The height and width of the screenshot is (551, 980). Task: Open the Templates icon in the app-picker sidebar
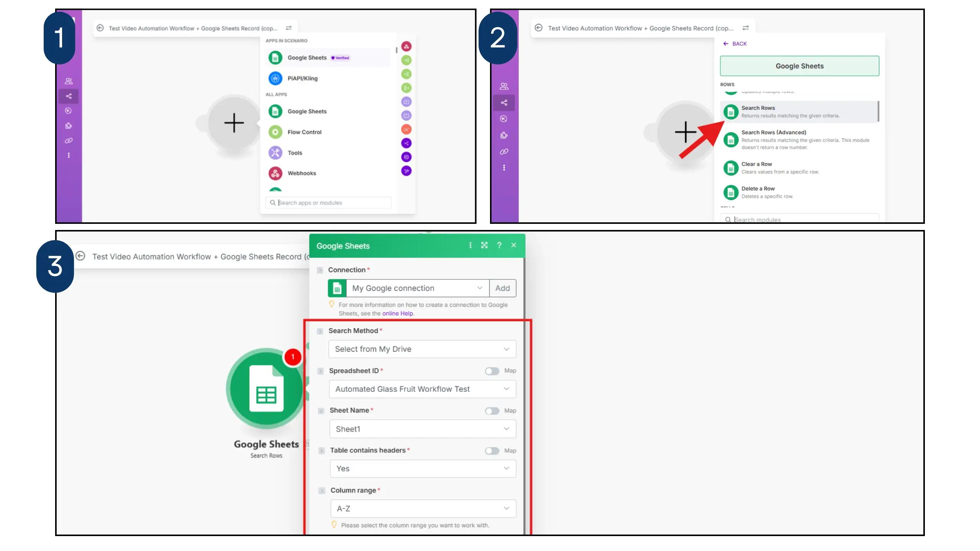coord(69,111)
